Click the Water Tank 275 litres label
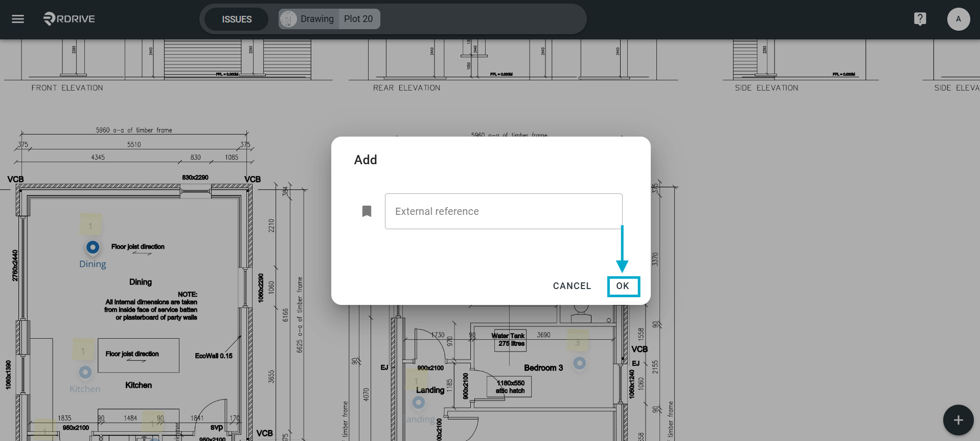Screen dimensions: 980x441 [x=510, y=340]
